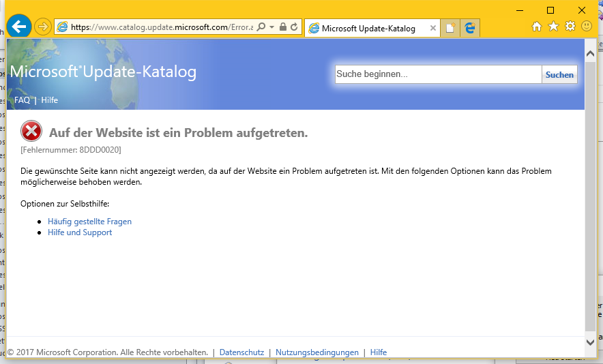This screenshot has height=364, width=603.
Task: Open Microsoft Edge via the Edge icon
Action: point(470,28)
